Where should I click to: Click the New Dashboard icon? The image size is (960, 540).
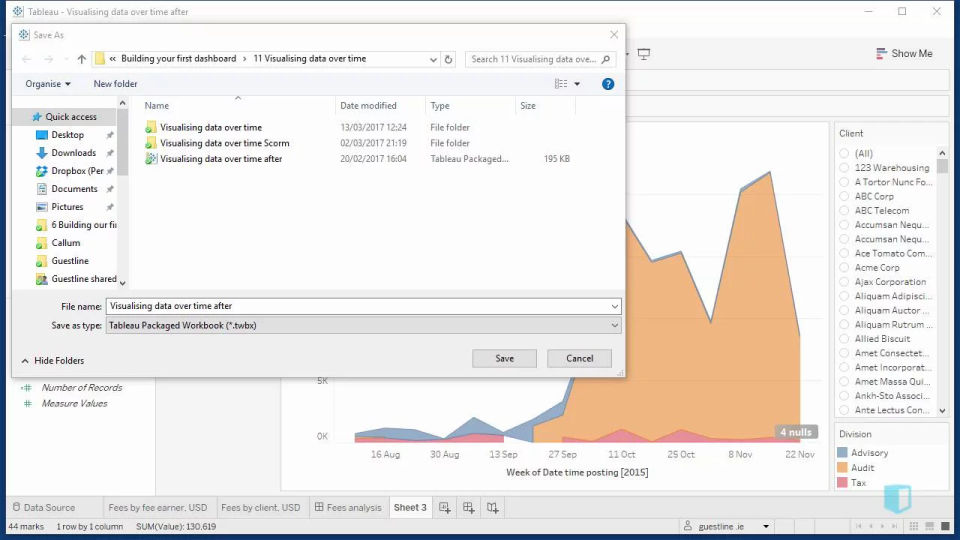tap(468, 508)
